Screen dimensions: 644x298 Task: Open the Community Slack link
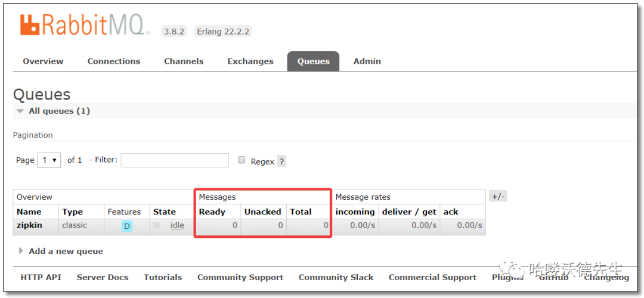click(336, 278)
